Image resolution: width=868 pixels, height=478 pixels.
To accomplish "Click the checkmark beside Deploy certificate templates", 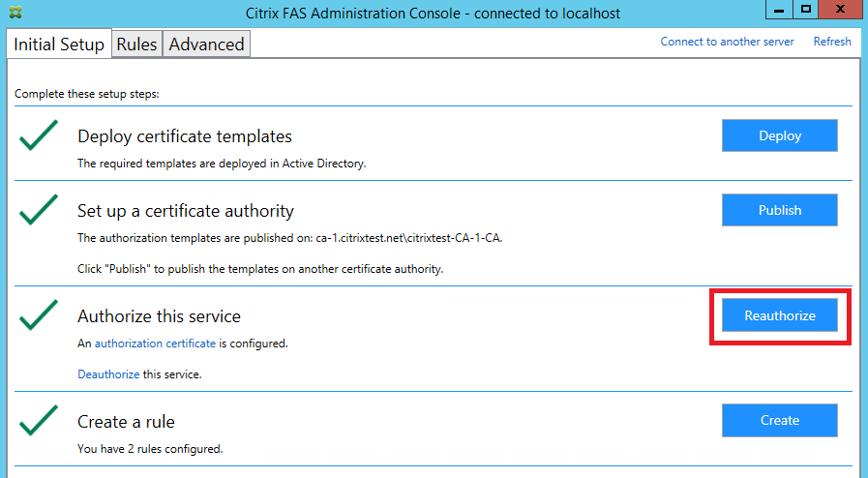I will point(39,136).
